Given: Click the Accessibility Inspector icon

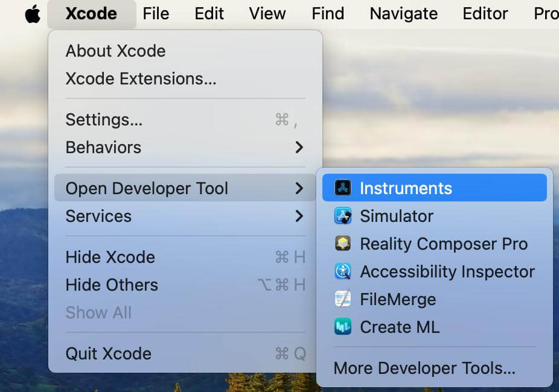Looking at the screenshot, I should coord(343,271).
